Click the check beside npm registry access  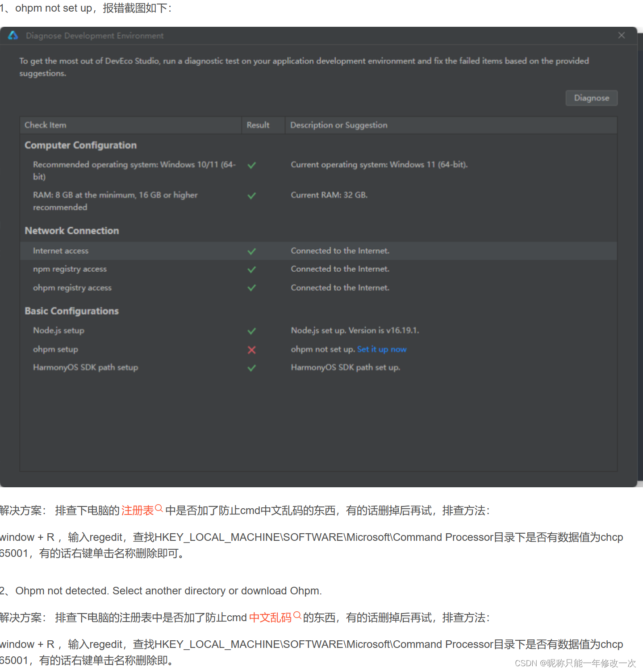(251, 269)
